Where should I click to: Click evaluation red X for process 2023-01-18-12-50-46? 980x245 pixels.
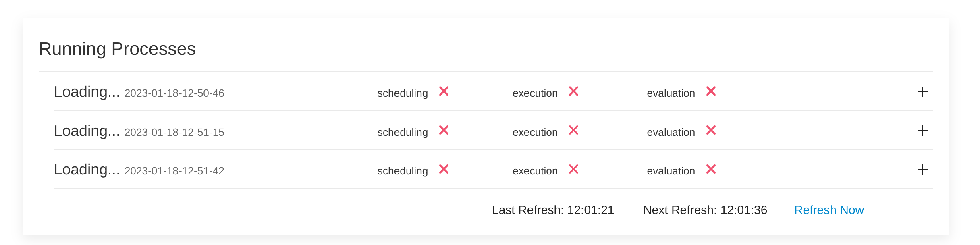point(711,91)
